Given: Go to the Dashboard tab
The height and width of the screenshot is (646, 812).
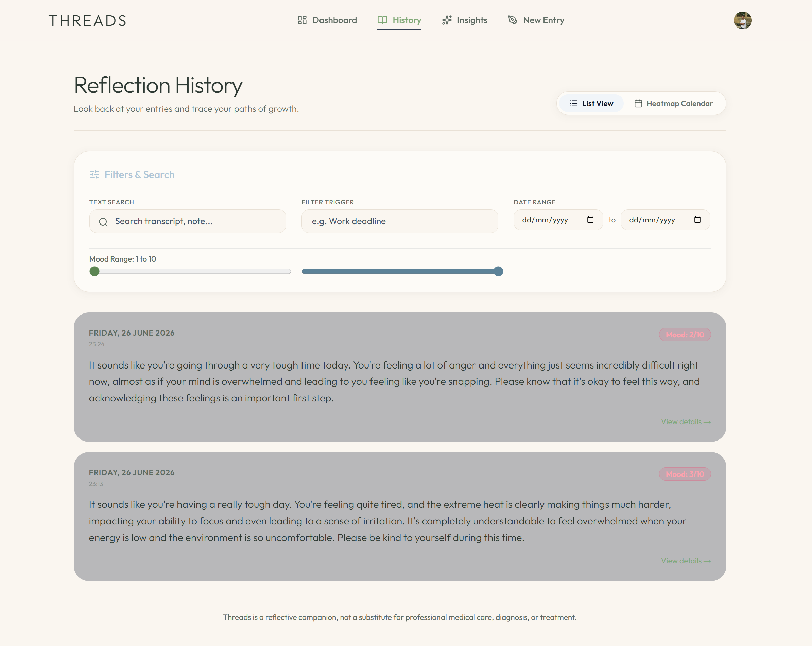Looking at the screenshot, I should click(327, 20).
